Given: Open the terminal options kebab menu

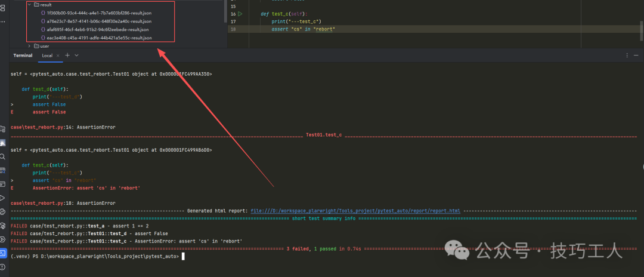Looking at the screenshot, I should (627, 55).
